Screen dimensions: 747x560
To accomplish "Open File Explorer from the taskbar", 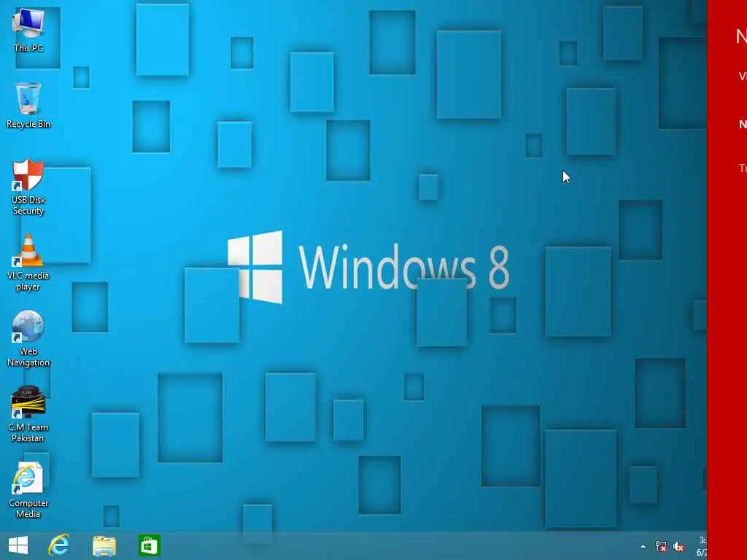I will [x=104, y=545].
